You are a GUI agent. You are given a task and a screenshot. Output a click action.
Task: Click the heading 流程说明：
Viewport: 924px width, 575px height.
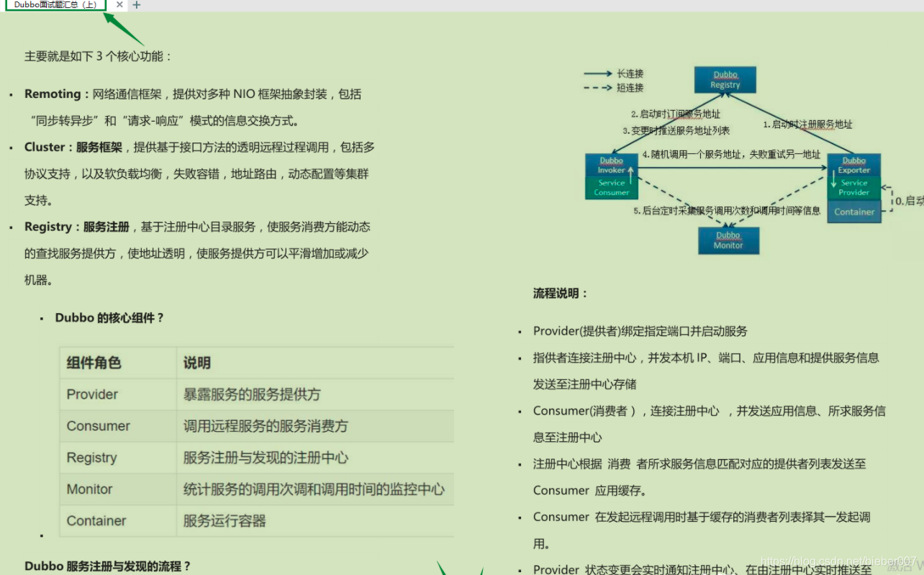pyautogui.click(x=561, y=294)
